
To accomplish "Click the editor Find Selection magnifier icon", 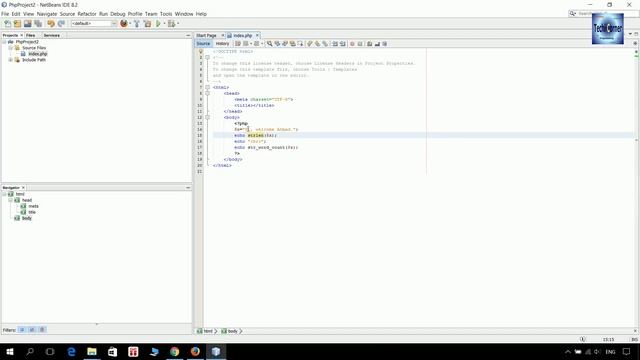I will (x=269, y=44).
